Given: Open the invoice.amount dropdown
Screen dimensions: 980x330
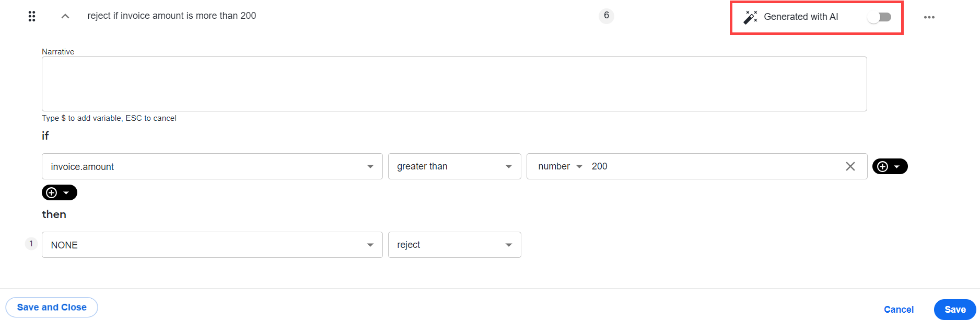Looking at the screenshot, I should coord(212,166).
